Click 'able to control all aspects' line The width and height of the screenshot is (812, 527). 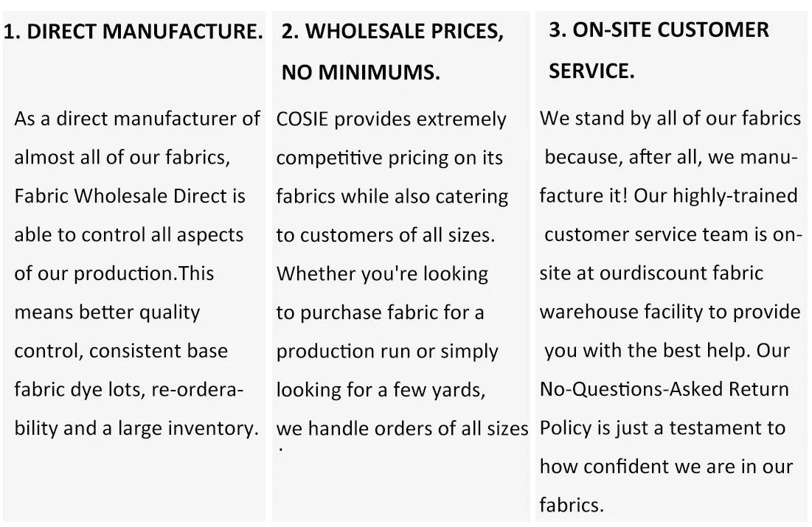[129, 235]
